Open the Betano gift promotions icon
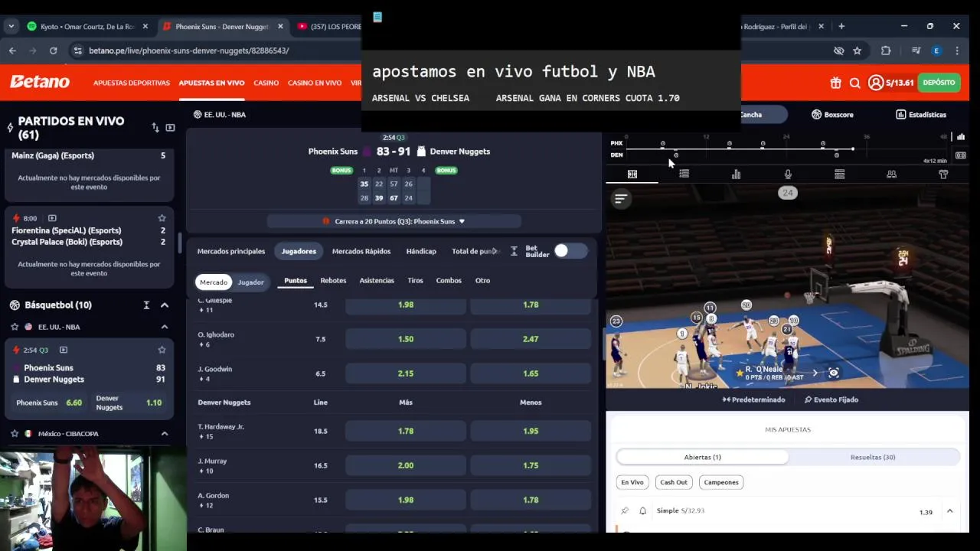 point(835,83)
